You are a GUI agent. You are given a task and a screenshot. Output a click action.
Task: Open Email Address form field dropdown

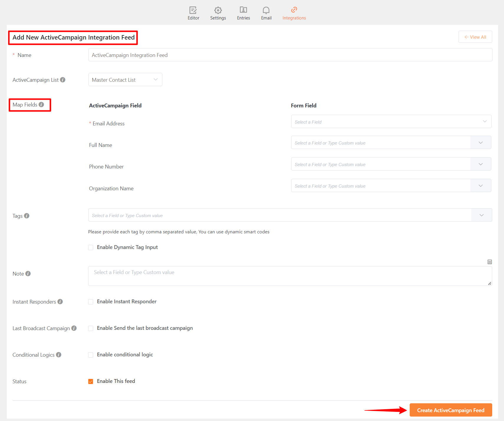(x=391, y=122)
